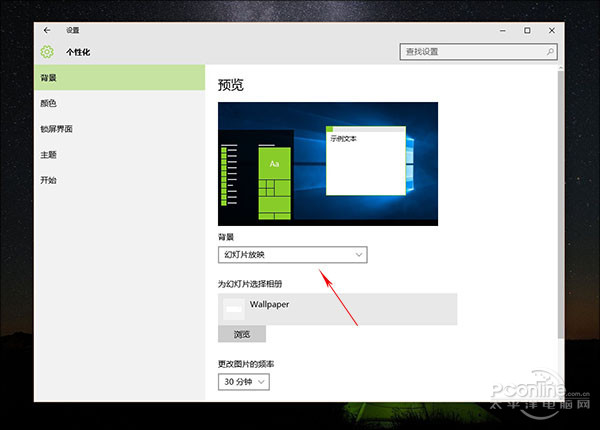This screenshot has height=430, width=600.
Task: Go to the 锁屏界面 section
Action: coord(119,129)
